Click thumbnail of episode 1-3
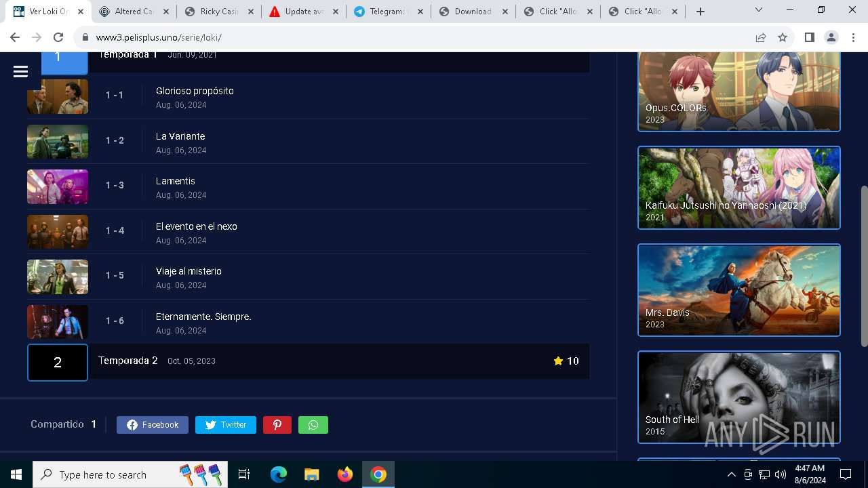This screenshot has width=868, height=488. tap(58, 186)
